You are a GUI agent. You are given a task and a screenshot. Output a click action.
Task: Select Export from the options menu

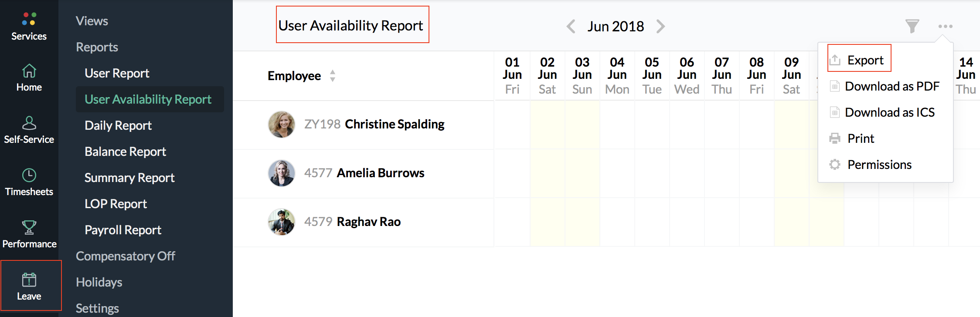[865, 60]
